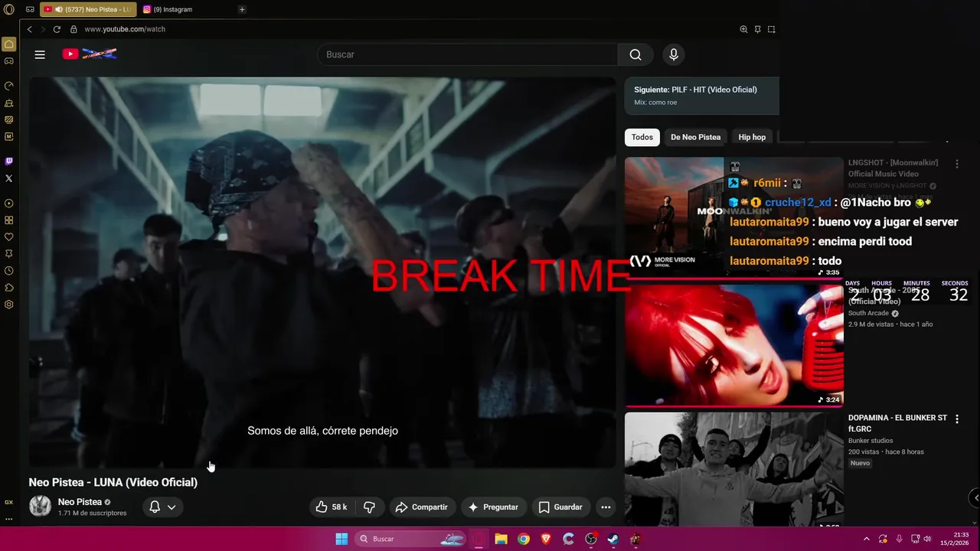Open GX Cleaner sidebar icon
Viewport: 980px width, 551px height.
coord(8,103)
